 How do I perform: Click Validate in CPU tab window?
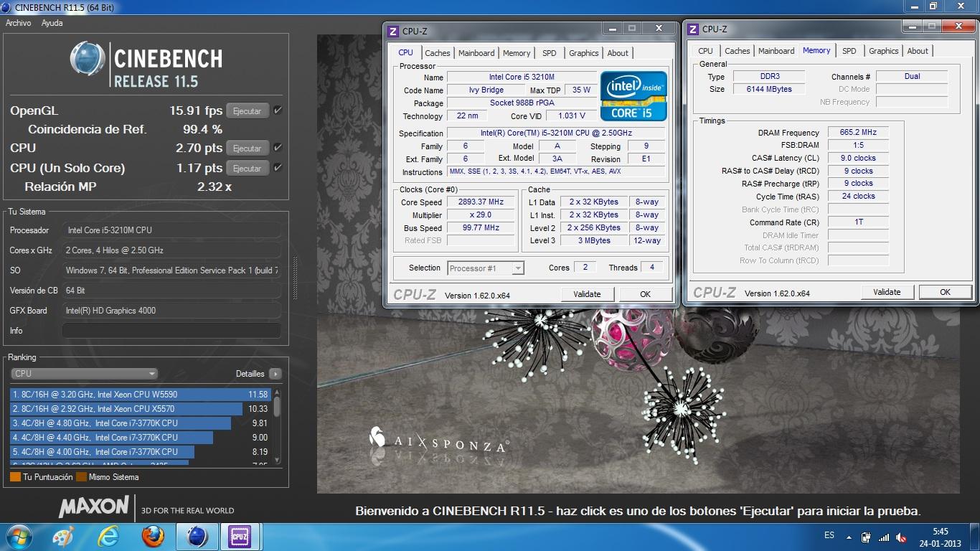tap(587, 294)
